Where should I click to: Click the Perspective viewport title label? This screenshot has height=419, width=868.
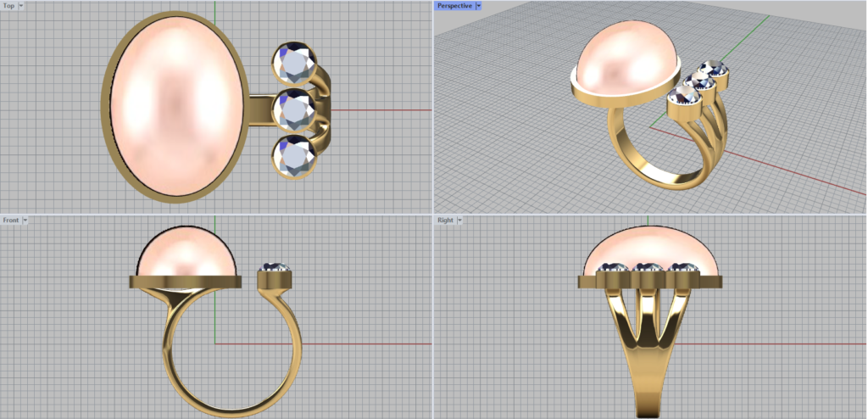click(455, 5)
